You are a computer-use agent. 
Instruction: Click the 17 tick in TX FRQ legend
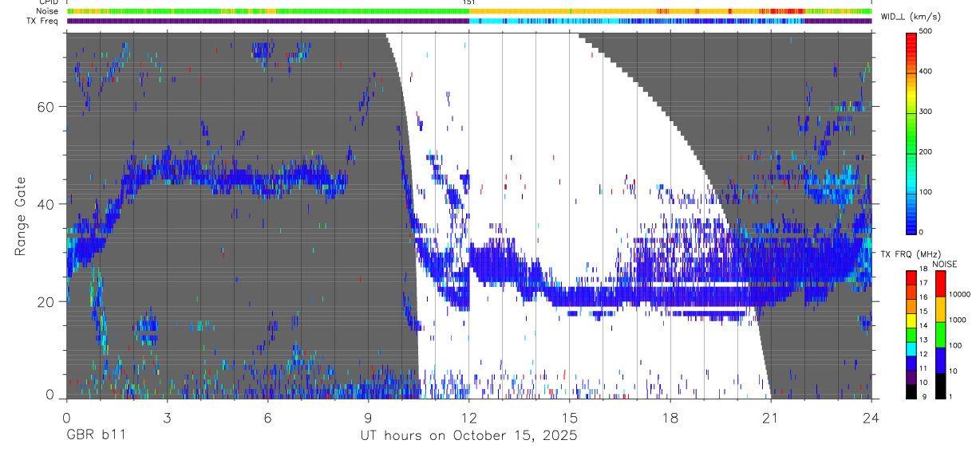click(x=923, y=282)
